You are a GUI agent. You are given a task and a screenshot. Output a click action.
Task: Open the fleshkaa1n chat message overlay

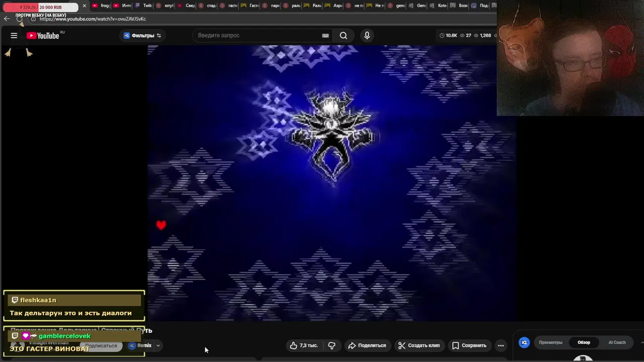click(74, 306)
